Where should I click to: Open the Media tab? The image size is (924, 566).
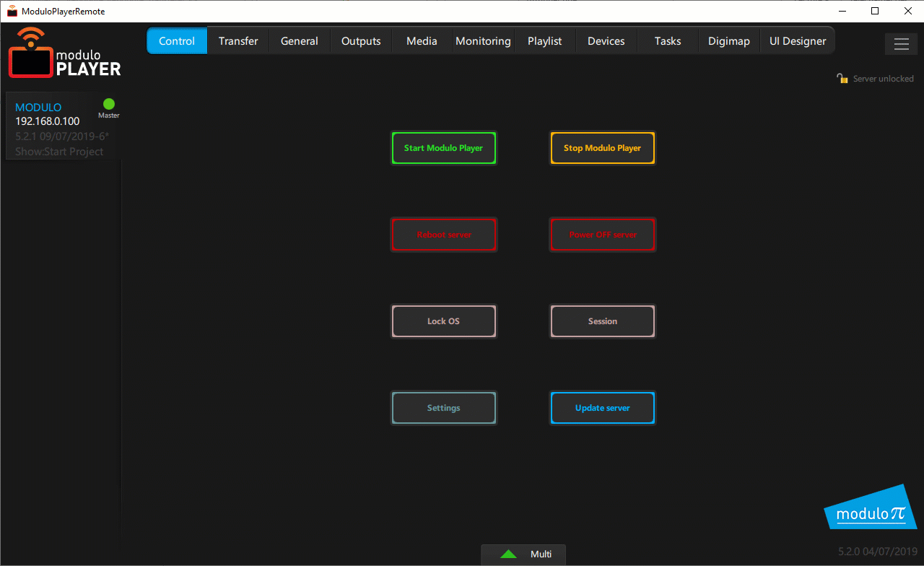[422, 41]
